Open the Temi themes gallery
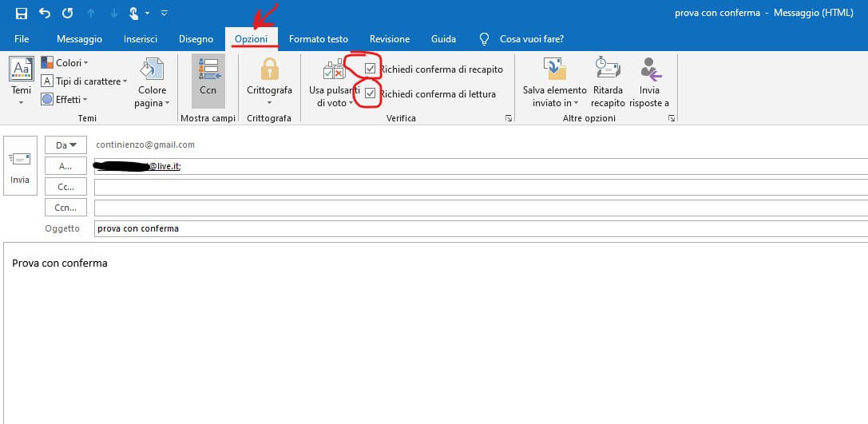Viewport: 868px width, 424px height. click(x=22, y=80)
